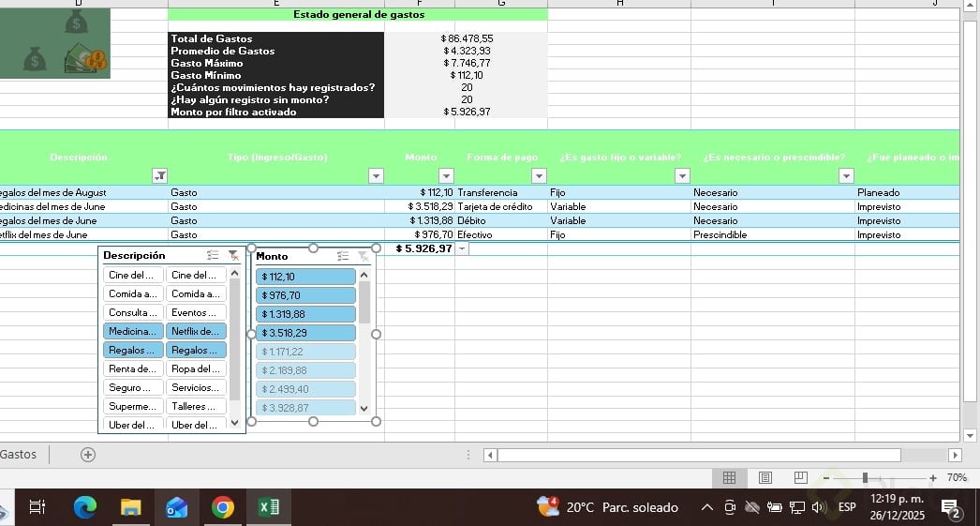Adjust the zoom slider handle
Image resolution: width=980 pixels, height=526 pixels.
[x=865, y=478]
